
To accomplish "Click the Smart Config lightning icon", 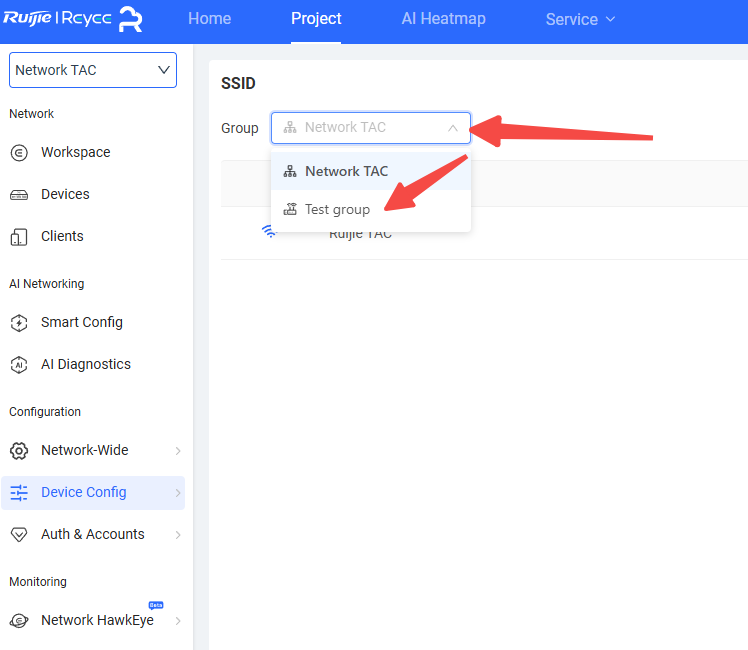I will (x=19, y=323).
